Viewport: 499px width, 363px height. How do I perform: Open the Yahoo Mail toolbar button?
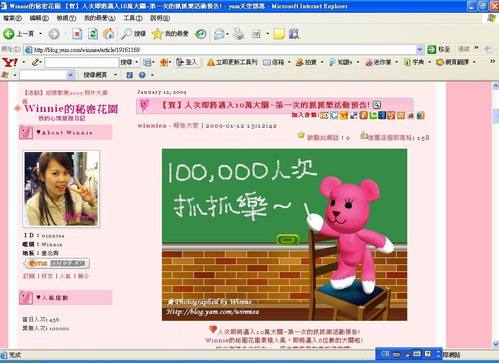[274, 62]
